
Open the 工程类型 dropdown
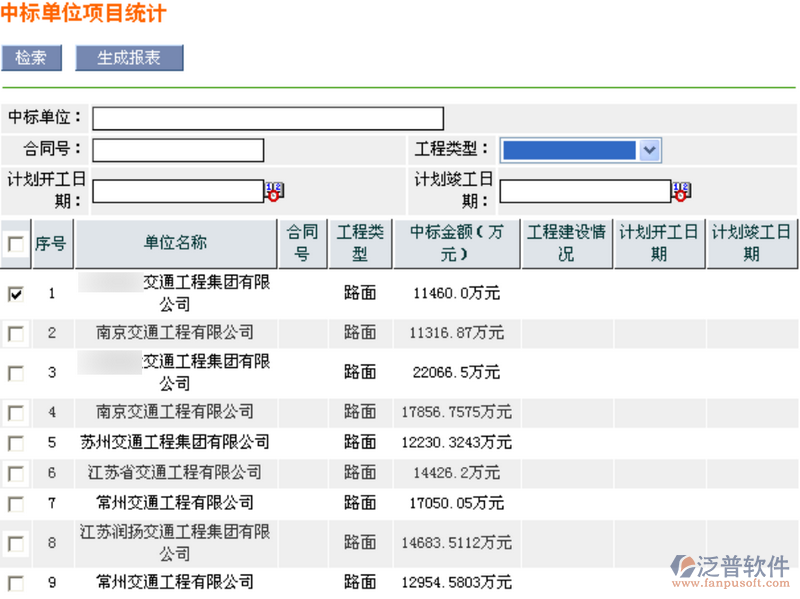point(651,149)
